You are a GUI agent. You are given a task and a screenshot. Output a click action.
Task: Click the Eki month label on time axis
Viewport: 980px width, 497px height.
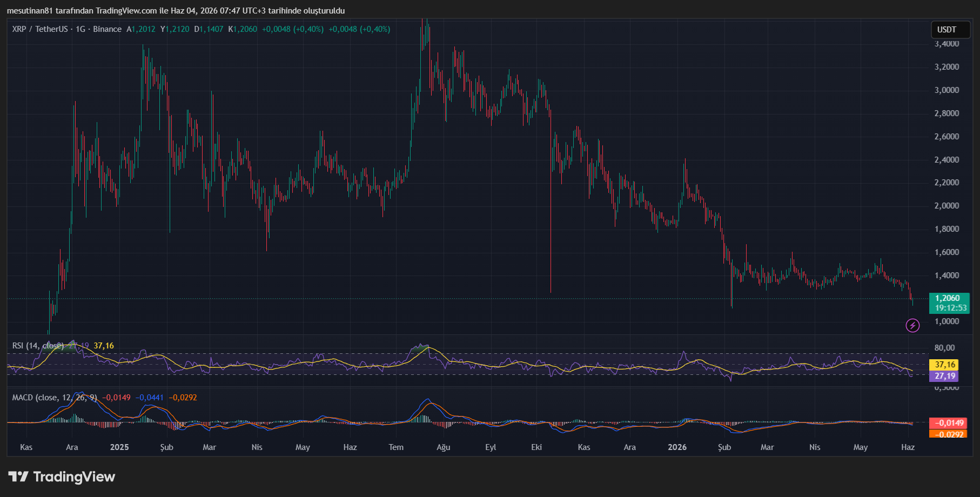tap(536, 447)
